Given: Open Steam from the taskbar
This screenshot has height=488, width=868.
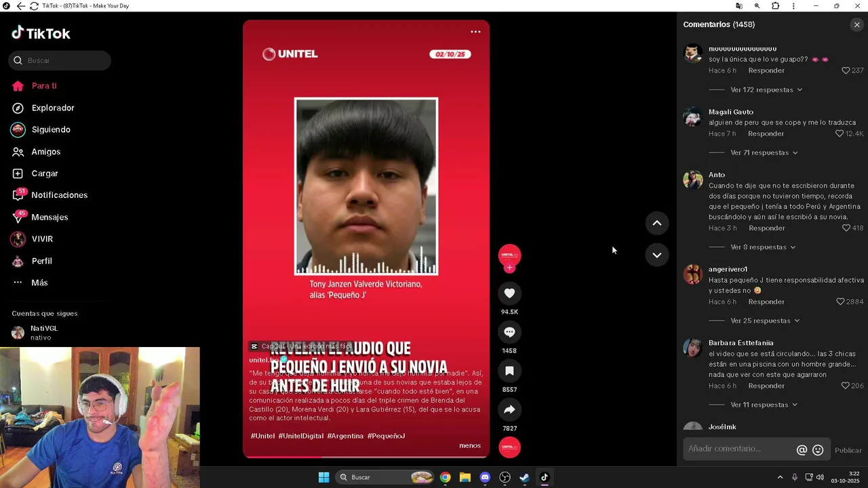Looking at the screenshot, I should 524,477.
